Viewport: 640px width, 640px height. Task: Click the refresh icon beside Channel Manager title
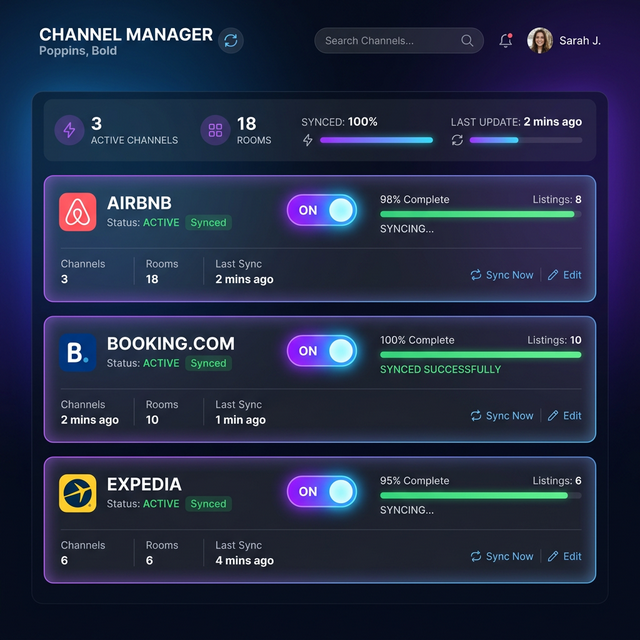tap(231, 40)
